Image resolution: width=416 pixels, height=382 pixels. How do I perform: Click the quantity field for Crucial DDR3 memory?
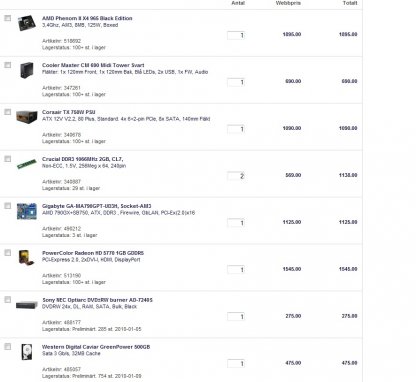point(236,176)
